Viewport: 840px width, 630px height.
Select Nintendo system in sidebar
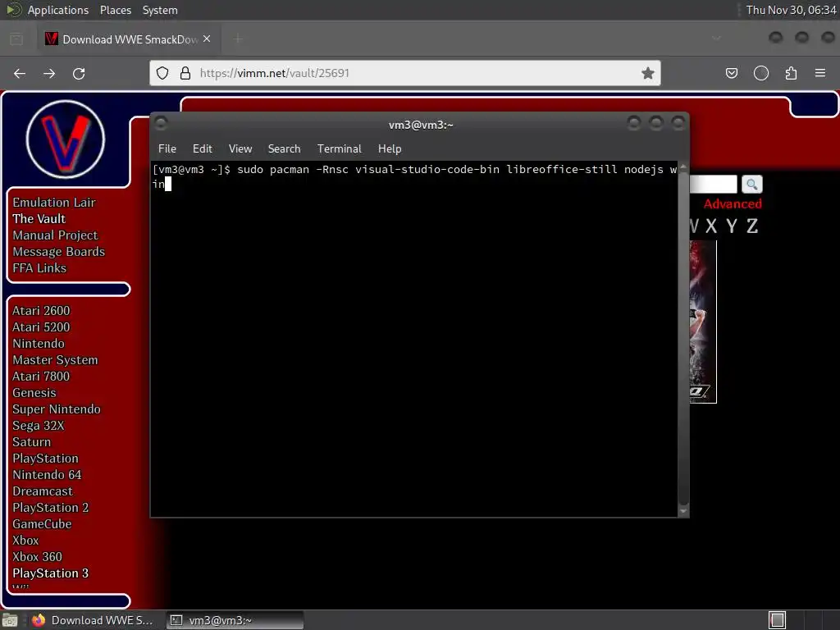pyautogui.click(x=39, y=344)
